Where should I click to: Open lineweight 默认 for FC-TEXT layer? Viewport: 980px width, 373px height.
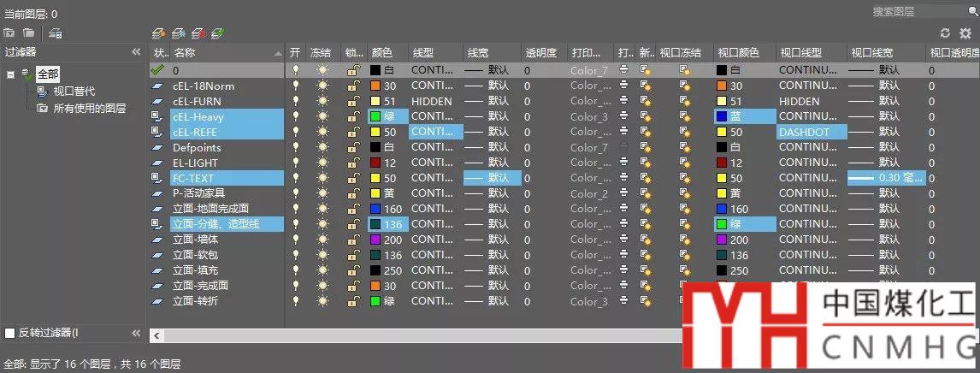pos(492,178)
